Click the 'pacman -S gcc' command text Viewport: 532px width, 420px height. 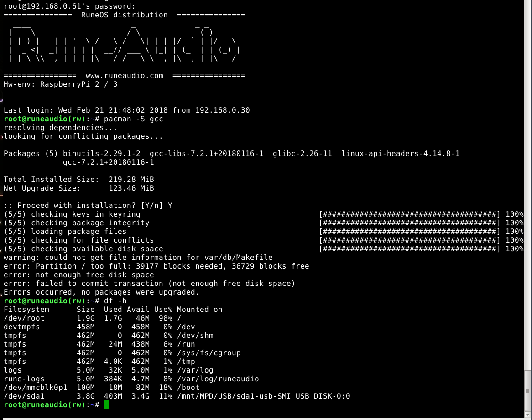coord(133,119)
